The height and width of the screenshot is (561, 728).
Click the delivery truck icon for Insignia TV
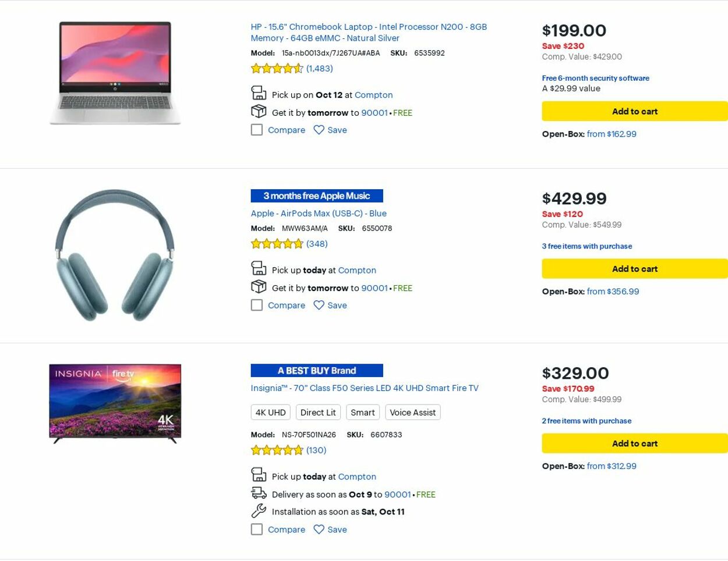point(258,493)
